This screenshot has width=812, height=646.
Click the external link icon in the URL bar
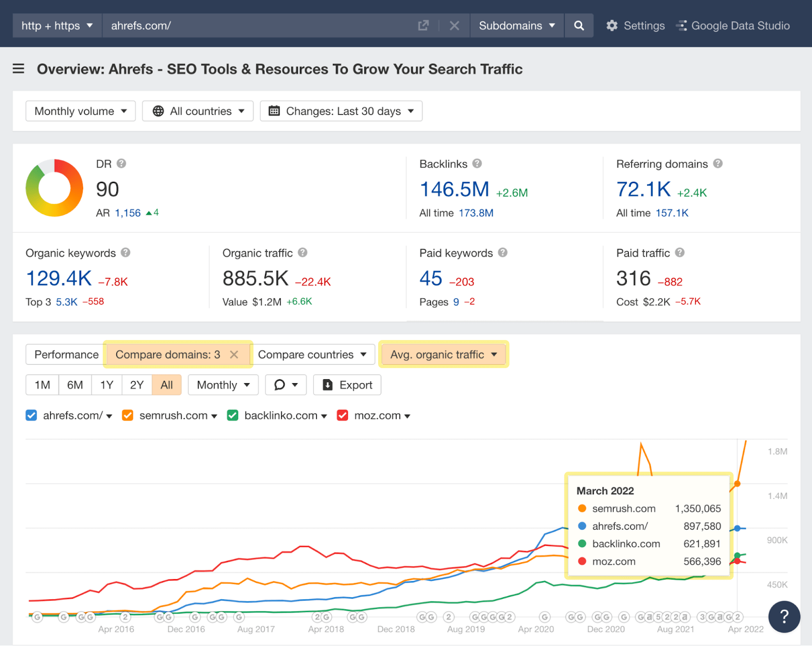coord(423,25)
